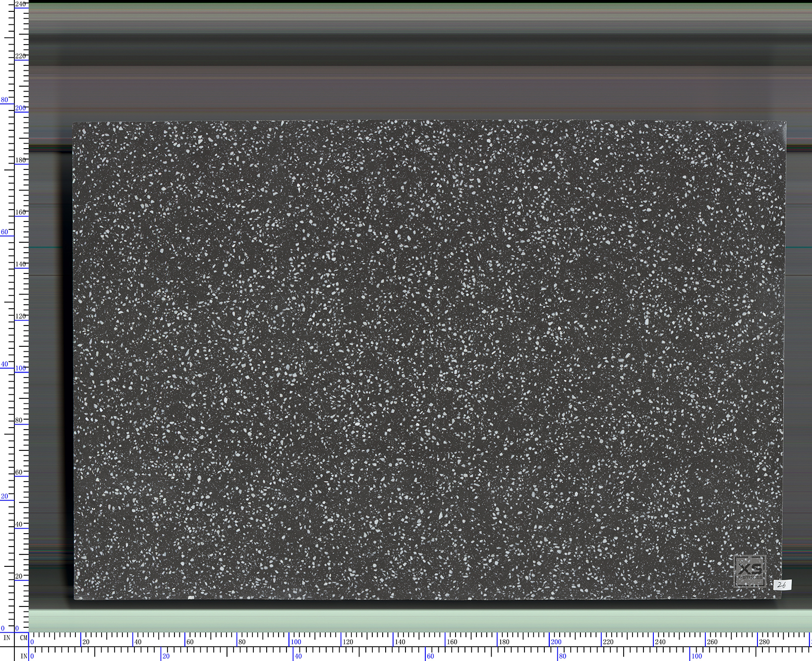The width and height of the screenshot is (812, 661).
Task: Click 120 on the left centimeter ruler
Action: (x=20, y=316)
